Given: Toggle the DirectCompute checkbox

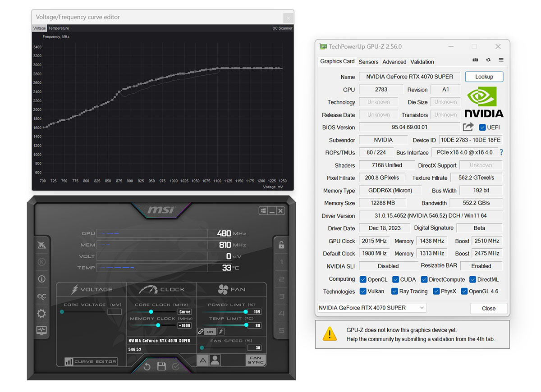Looking at the screenshot, I should point(424,279).
